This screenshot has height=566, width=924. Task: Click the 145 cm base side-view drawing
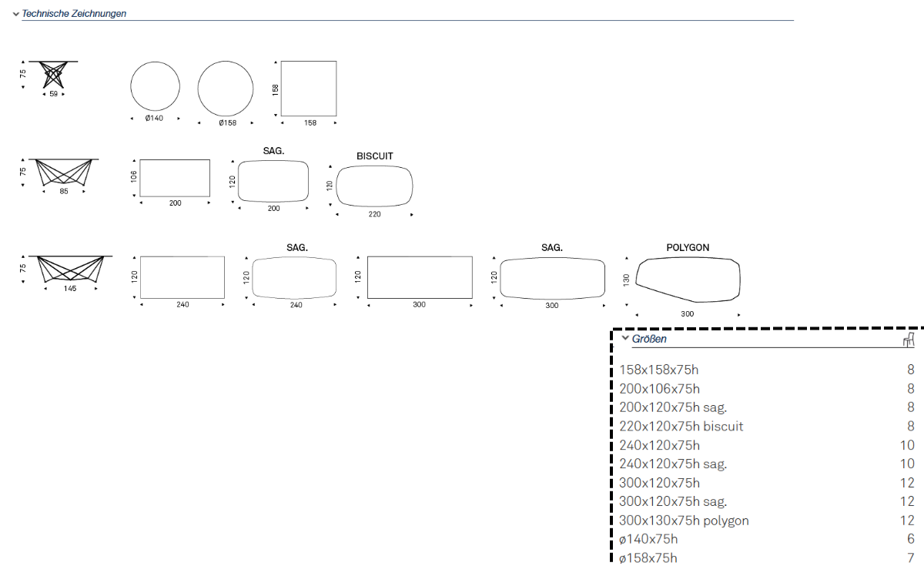(x=70, y=270)
